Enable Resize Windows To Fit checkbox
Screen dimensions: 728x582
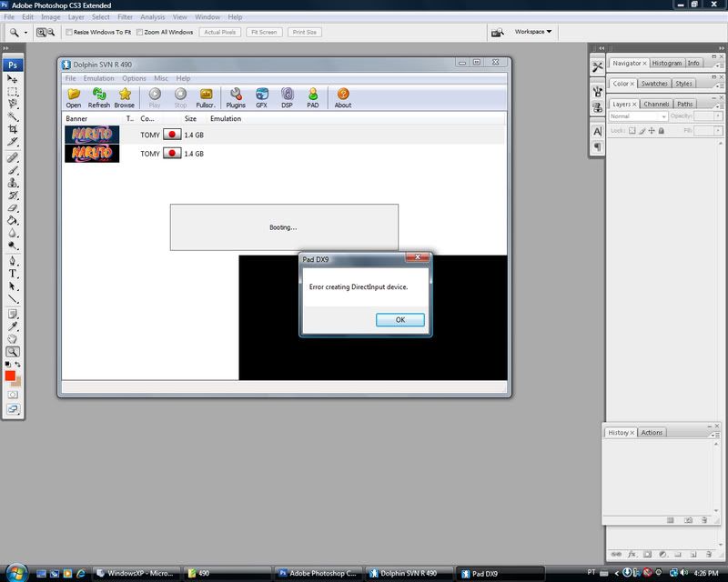click(69, 32)
